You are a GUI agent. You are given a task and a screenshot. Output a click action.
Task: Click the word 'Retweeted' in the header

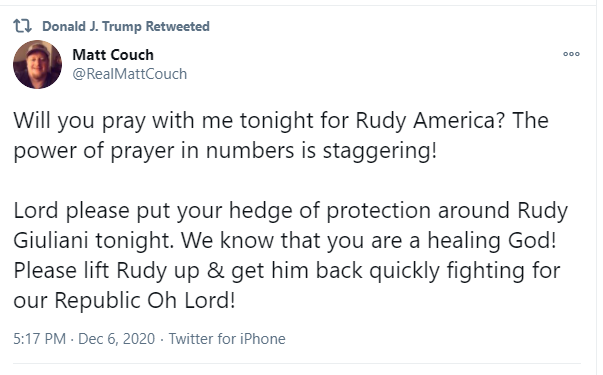click(178, 27)
